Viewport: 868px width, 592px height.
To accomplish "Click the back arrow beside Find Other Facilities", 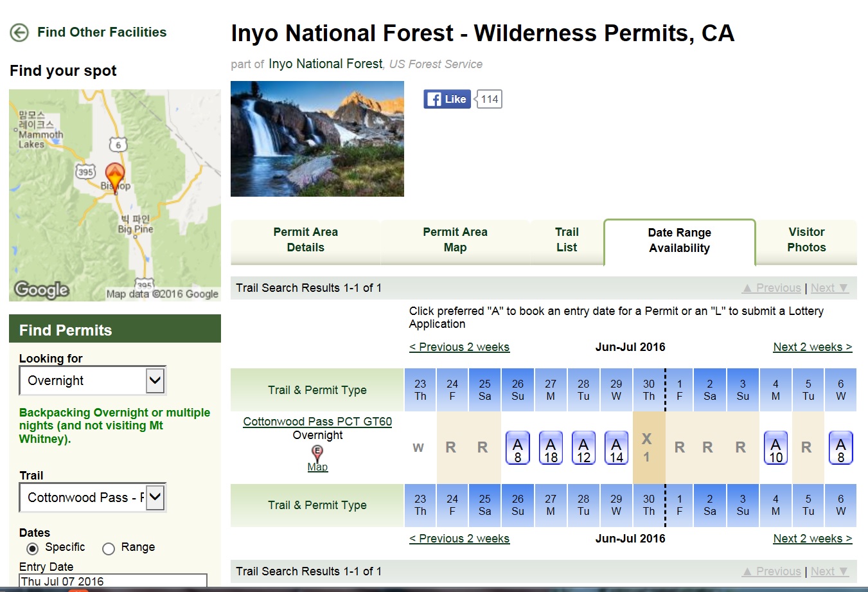I will pos(19,32).
